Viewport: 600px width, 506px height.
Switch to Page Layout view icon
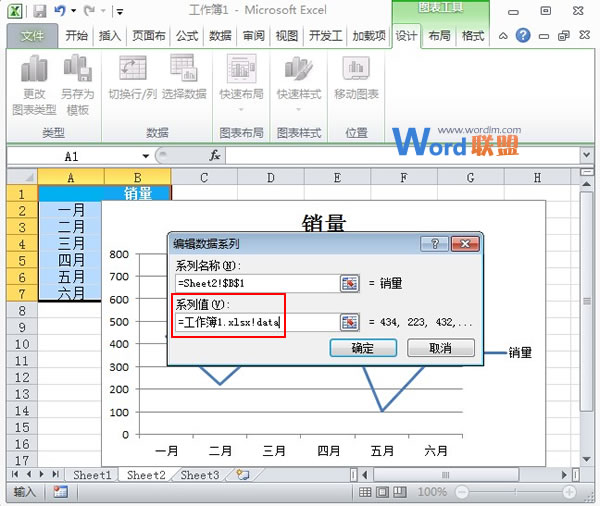pyautogui.click(x=382, y=492)
